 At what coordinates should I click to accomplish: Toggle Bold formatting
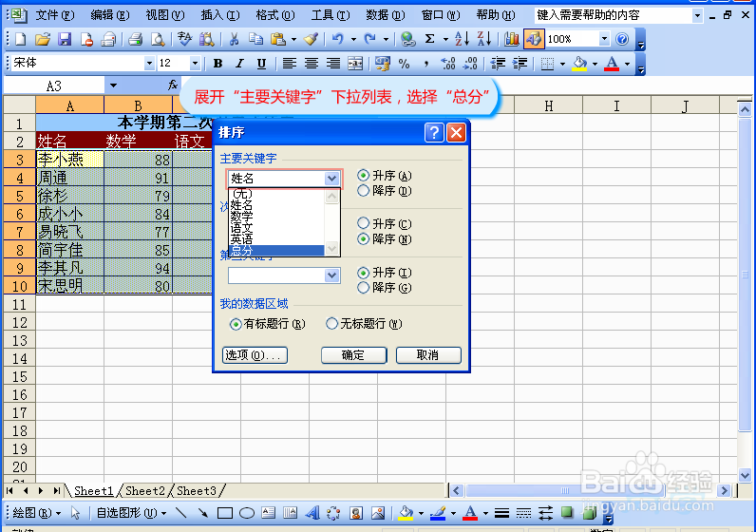217,64
